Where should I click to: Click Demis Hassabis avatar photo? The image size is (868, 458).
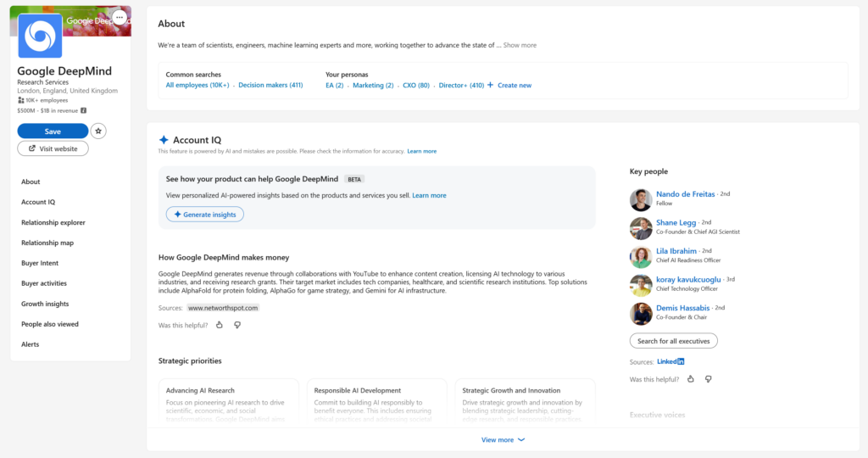tap(641, 314)
